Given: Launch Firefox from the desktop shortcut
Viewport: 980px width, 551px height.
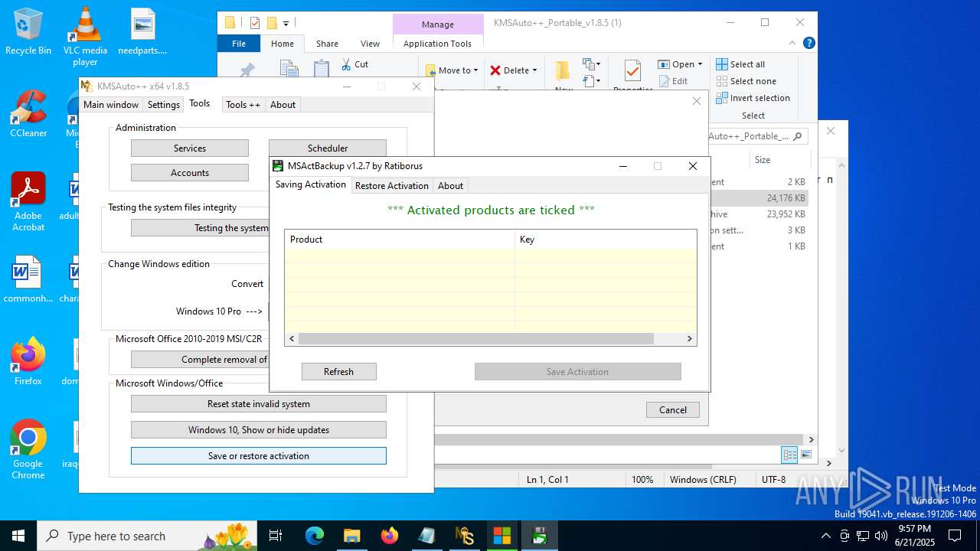Looking at the screenshot, I should coord(28,361).
